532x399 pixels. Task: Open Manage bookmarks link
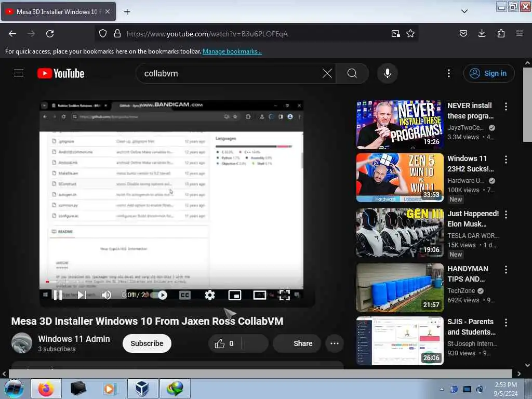[232, 51]
